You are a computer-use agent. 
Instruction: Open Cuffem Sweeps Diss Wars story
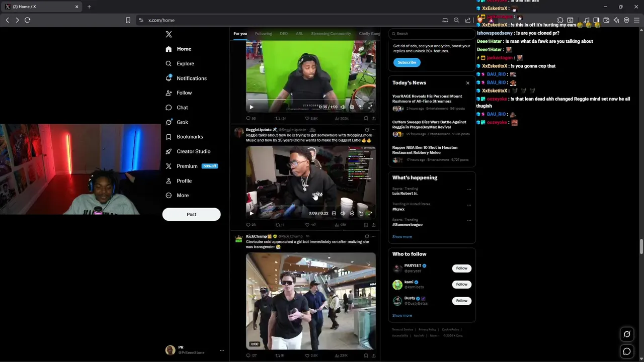pos(431,128)
